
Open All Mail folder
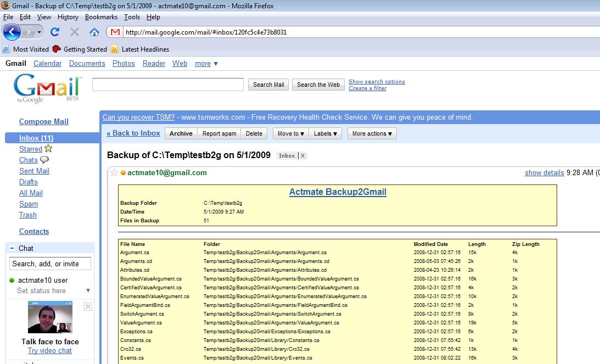31,193
